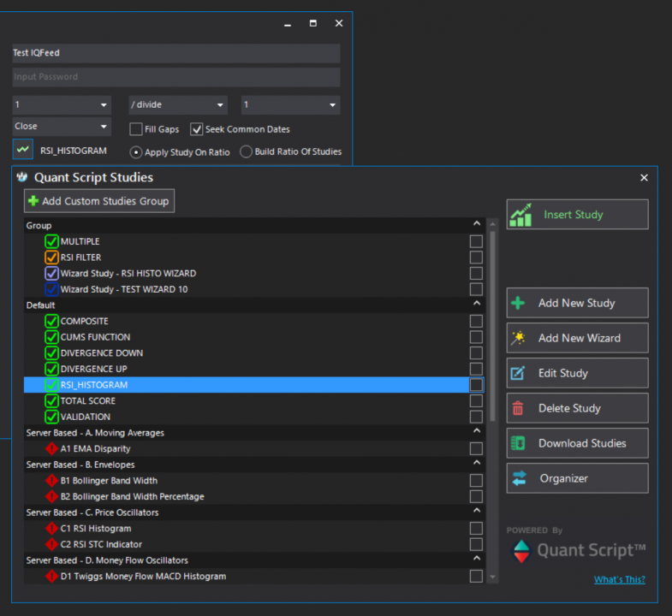This screenshot has width=672, height=616.
Task: Click the Add New Wizard button label
Action: coord(580,338)
